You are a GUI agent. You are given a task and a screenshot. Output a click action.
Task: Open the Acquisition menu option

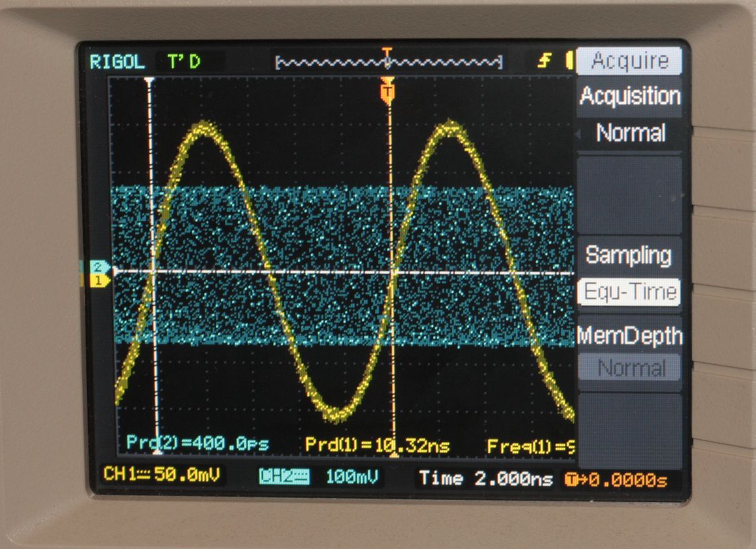630,95
